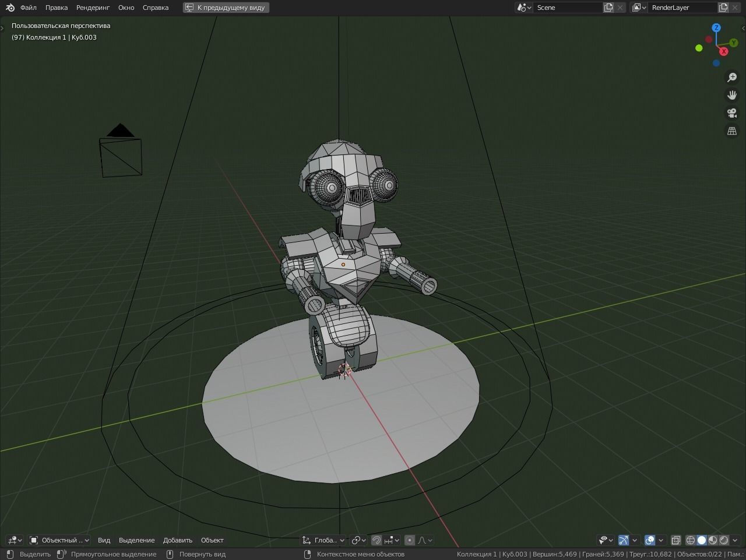
Task: Expand the sidebar arrow at right edge
Action: click(743, 27)
